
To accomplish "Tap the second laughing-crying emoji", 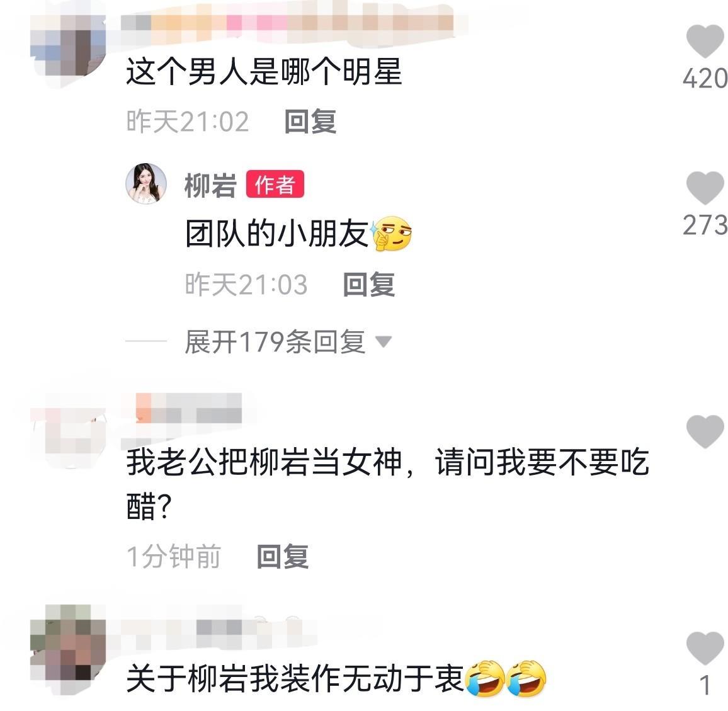I will [526, 678].
